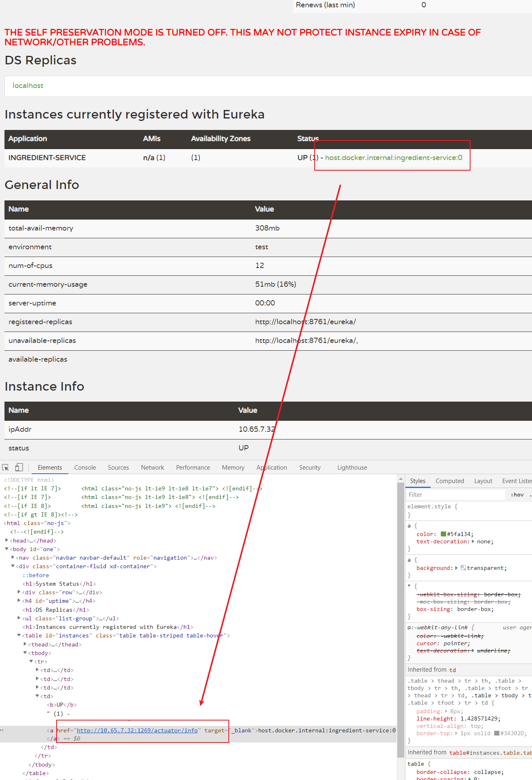
Task: Click the table#instances inherited selector link
Action: point(490,753)
